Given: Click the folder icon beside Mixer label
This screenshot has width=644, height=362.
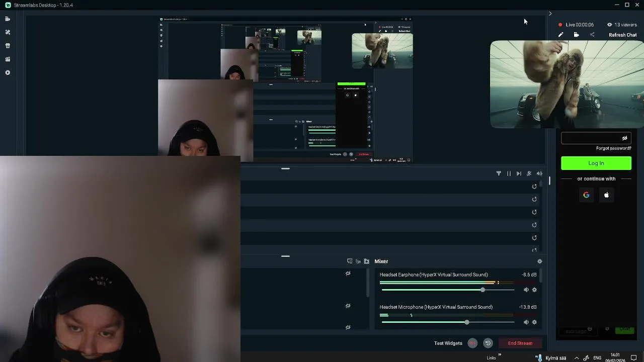Looking at the screenshot, I should [366, 261].
